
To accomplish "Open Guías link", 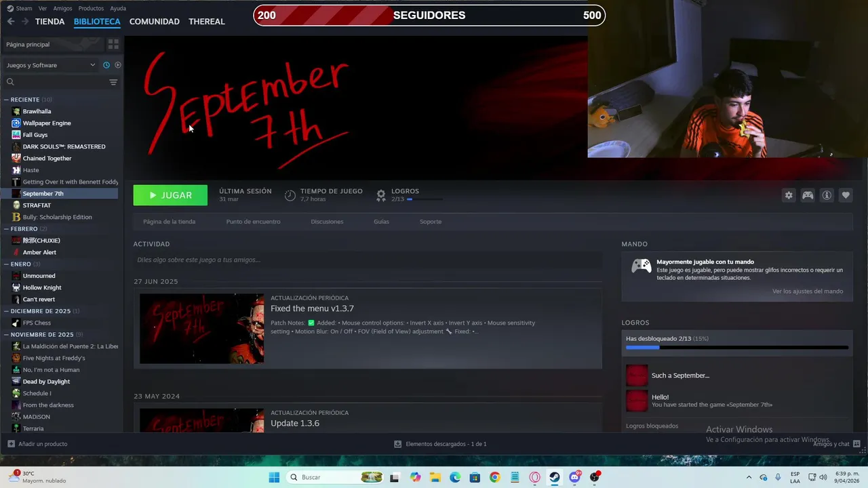I will (x=381, y=222).
